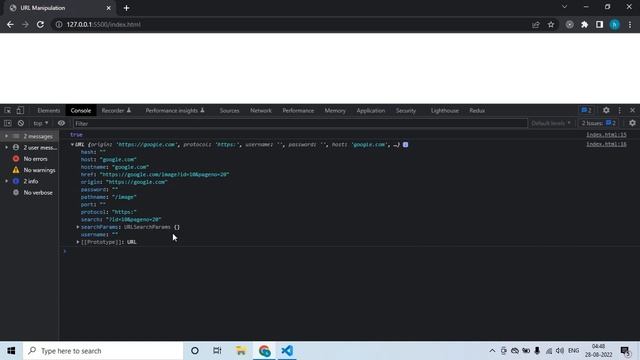Open the browser side panel icon

(x=599, y=24)
